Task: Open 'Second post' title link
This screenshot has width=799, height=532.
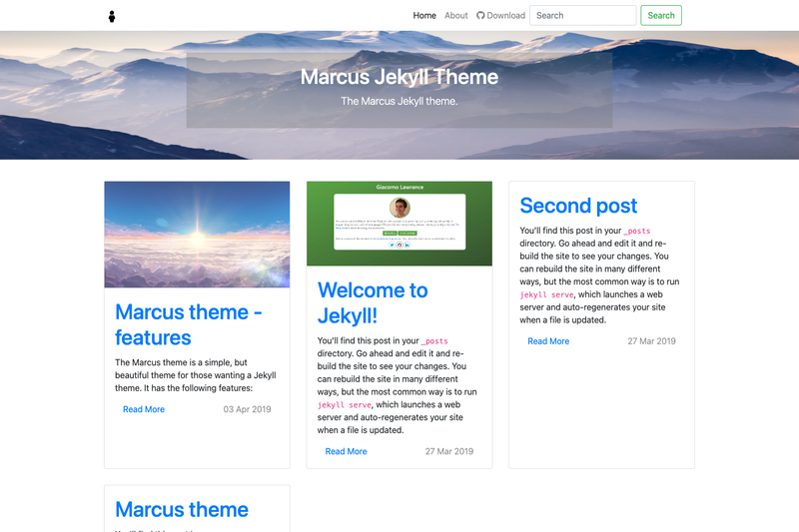Action: (x=578, y=206)
